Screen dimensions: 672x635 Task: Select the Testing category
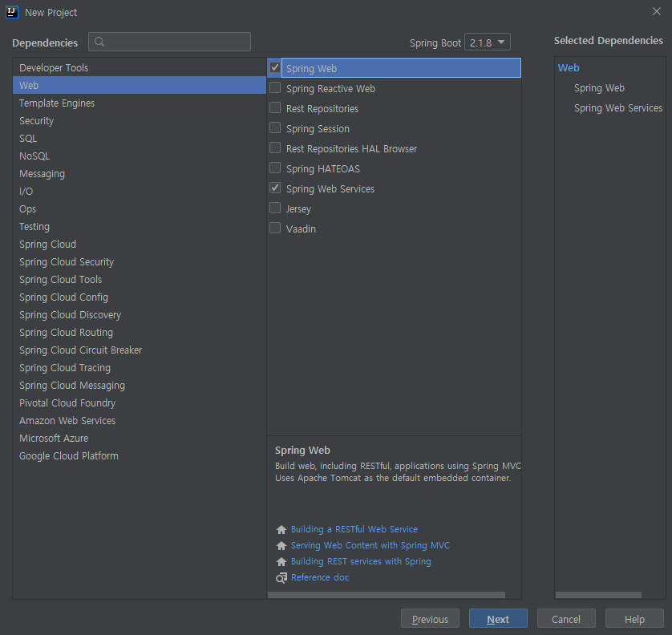point(140,227)
